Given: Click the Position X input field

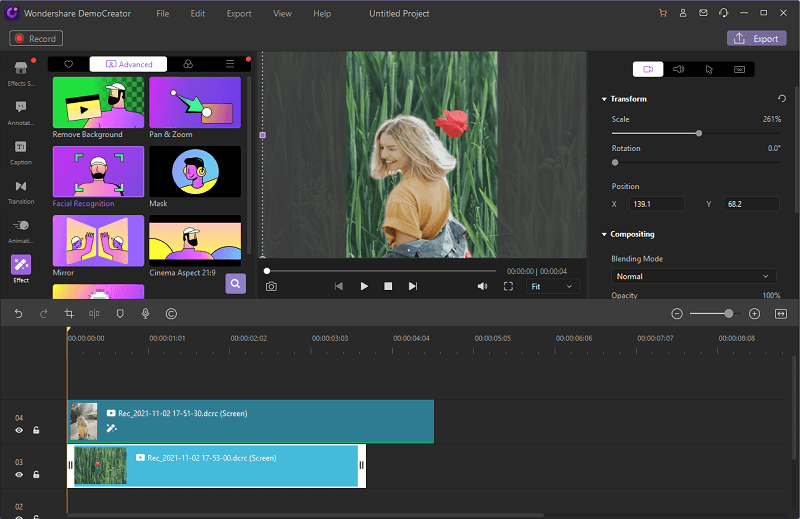Looking at the screenshot, I should coord(657,204).
